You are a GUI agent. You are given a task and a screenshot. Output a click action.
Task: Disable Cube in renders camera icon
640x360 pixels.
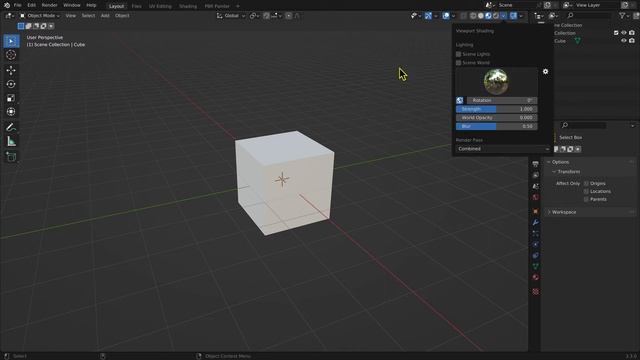coord(632,41)
